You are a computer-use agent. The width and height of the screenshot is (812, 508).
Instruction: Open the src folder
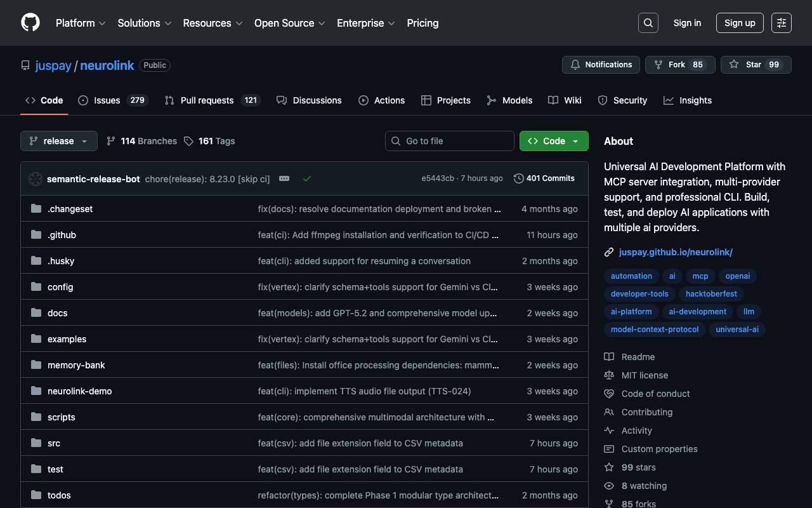pos(54,443)
